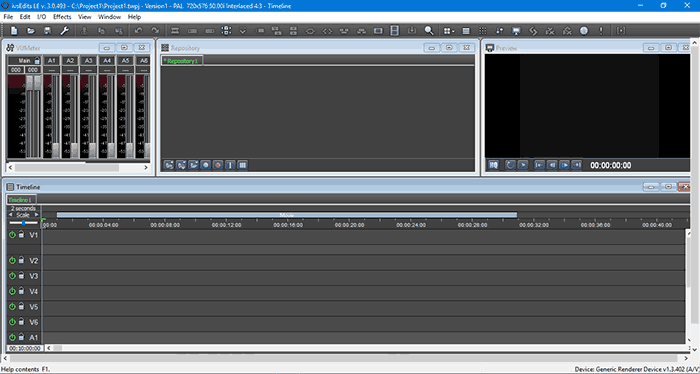This screenshot has width=700, height=374.
Task: Click the magnifier search icon in toolbar
Action: pyautogui.click(x=429, y=30)
